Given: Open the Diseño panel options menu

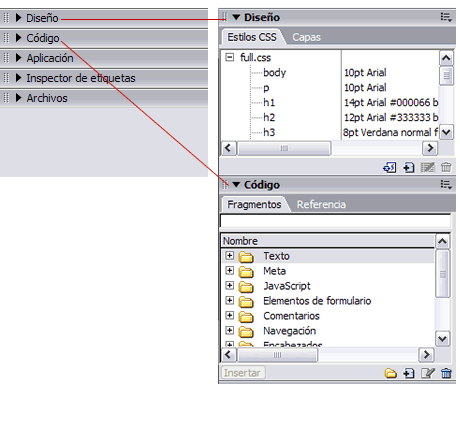Looking at the screenshot, I should pyautogui.click(x=446, y=17).
